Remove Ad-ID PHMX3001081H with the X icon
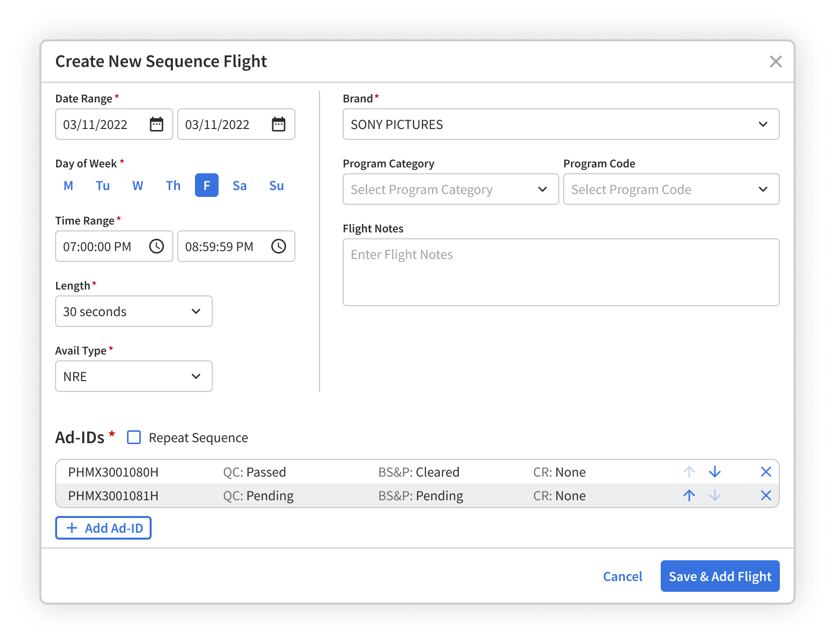 pos(766,495)
